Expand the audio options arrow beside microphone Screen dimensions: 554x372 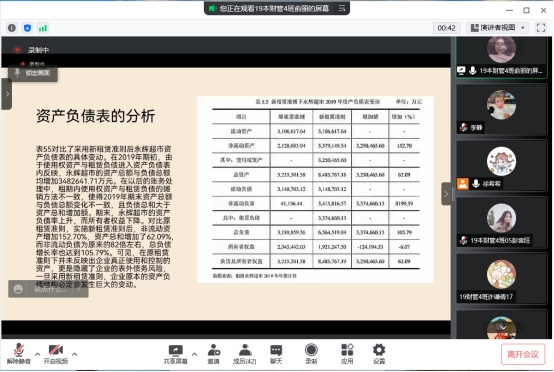(37, 354)
